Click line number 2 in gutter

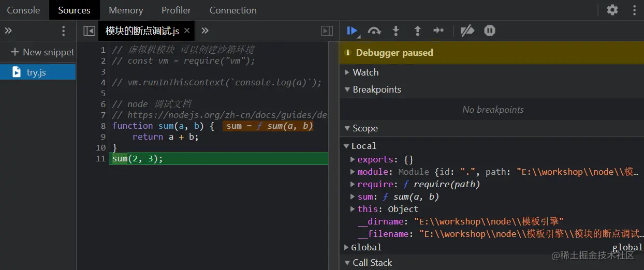[103, 61]
